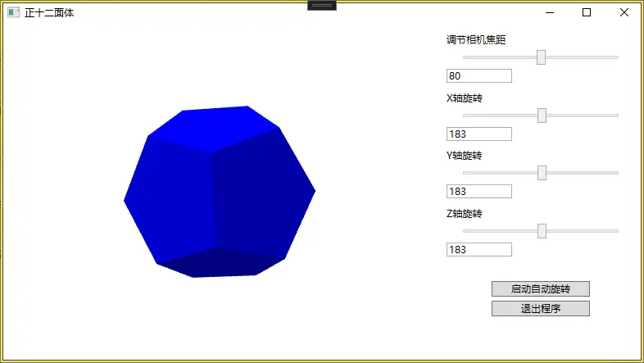Click the Y轴旋转 slider thumb

[x=542, y=173]
